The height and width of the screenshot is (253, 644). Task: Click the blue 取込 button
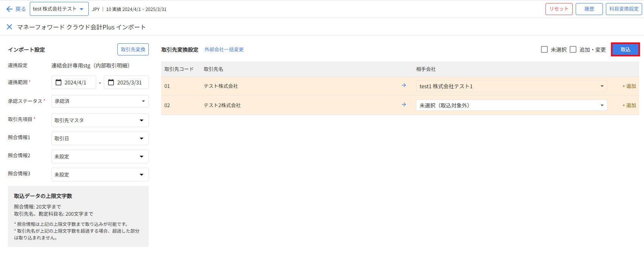tap(626, 49)
